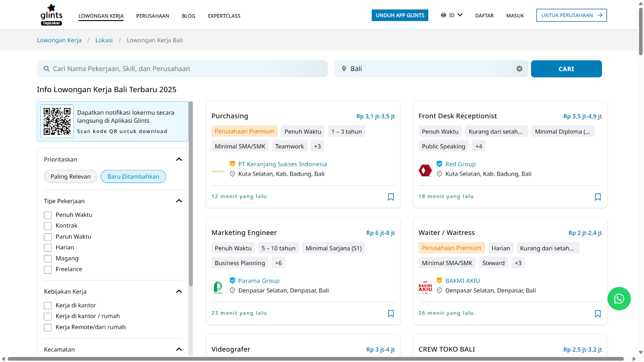Click the BAKMI AKIU company logo
The image size is (644, 362).
(x=425, y=287)
